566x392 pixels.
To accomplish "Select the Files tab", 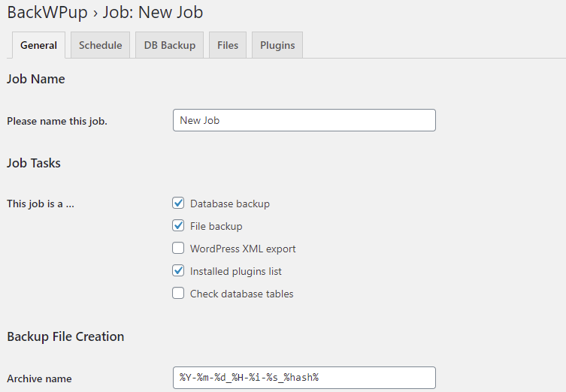I will click(228, 45).
